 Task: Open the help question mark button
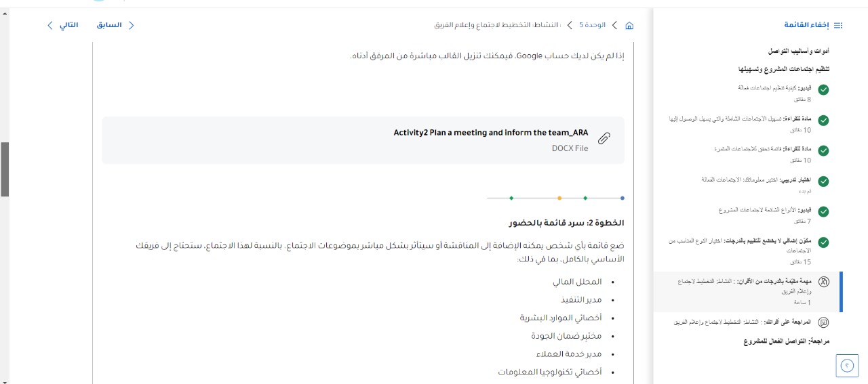click(847, 366)
